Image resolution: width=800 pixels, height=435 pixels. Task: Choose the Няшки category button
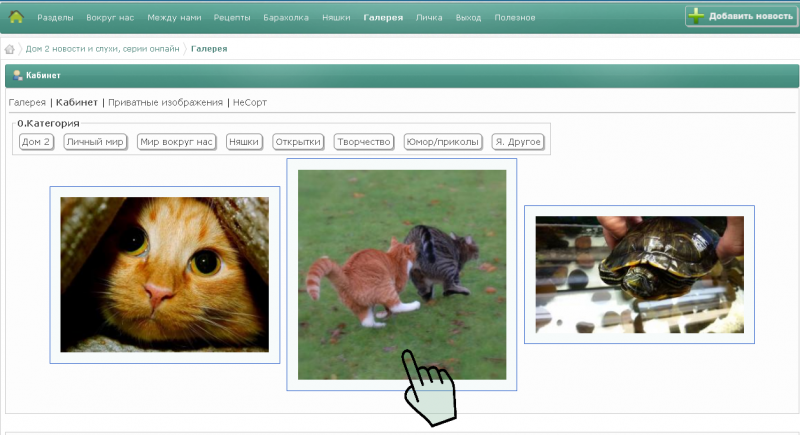(244, 142)
